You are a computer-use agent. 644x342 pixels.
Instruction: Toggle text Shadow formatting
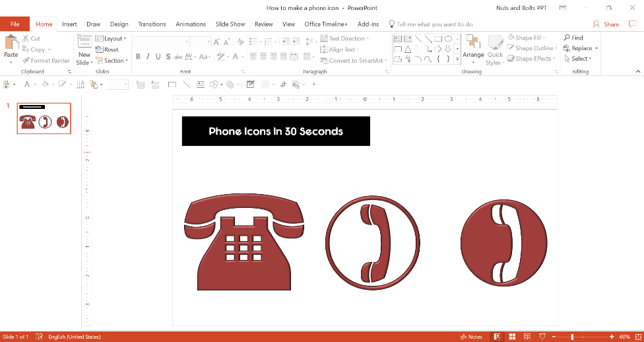coord(168,57)
